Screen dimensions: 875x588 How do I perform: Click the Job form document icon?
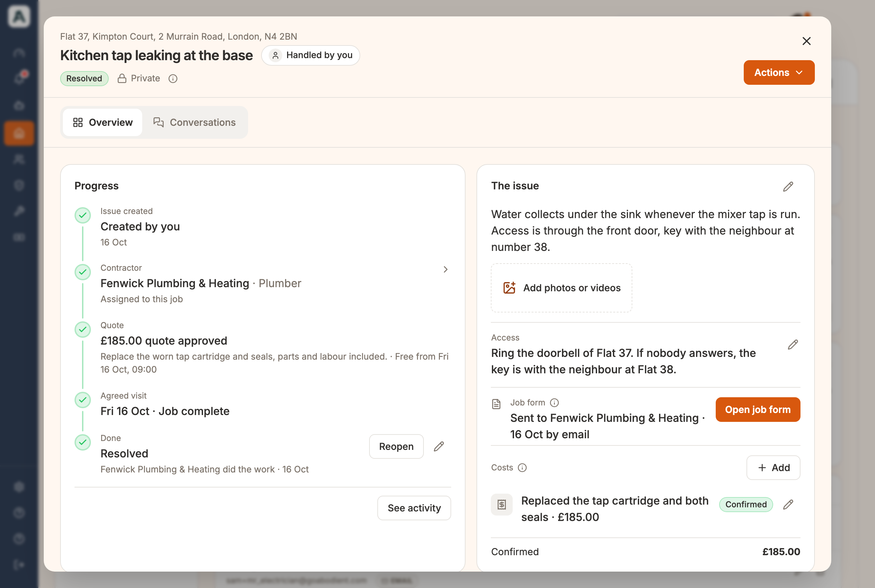[496, 404]
